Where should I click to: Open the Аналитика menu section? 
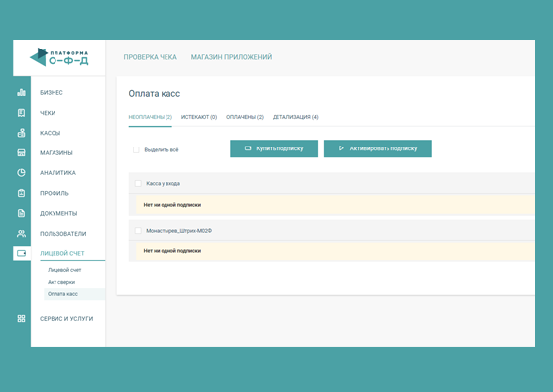[57, 173]
